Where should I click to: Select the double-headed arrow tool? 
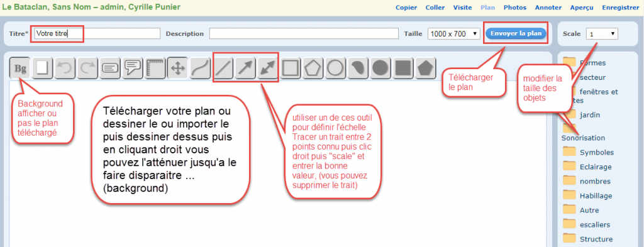[268, 68]
